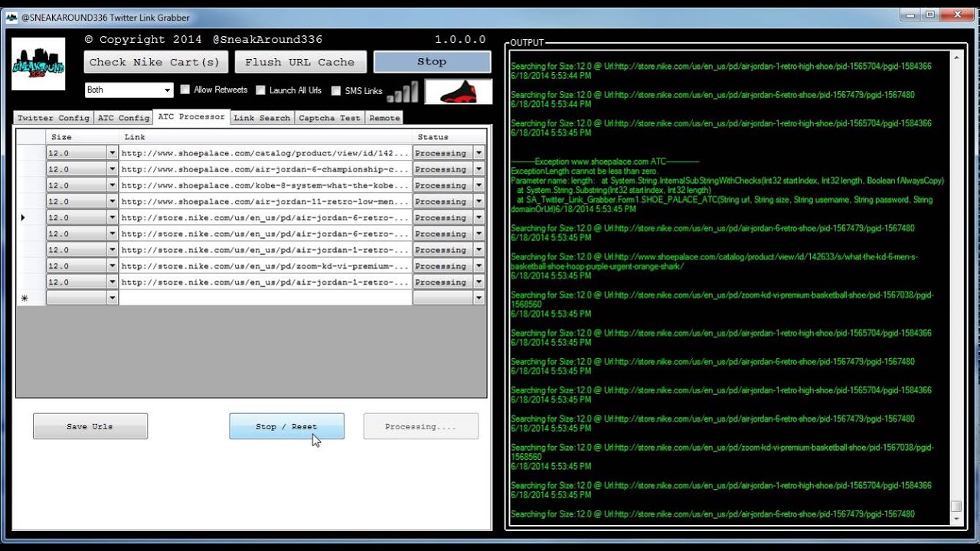980x551 pixels.
Task: Click the SneakAround 336 logo image
Action: 38,64
